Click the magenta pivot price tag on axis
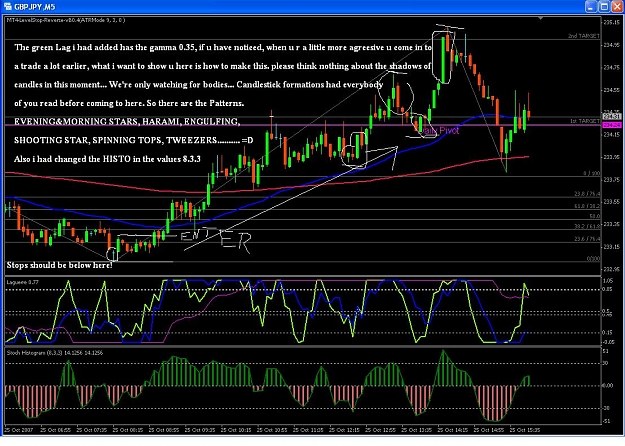This screenshot has height=446, width=625. click(x=611, y=125)
